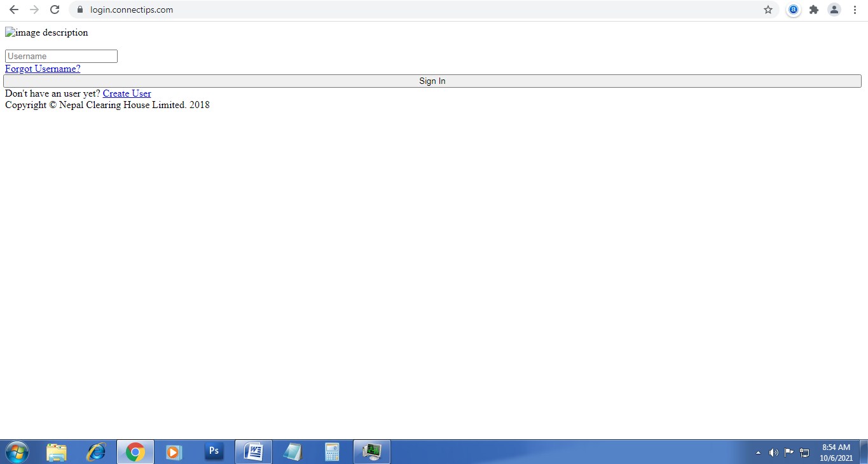The image size is (868, 464).
Task: Focus the login.connectips.com address bar
Action: tap(382, 10)
